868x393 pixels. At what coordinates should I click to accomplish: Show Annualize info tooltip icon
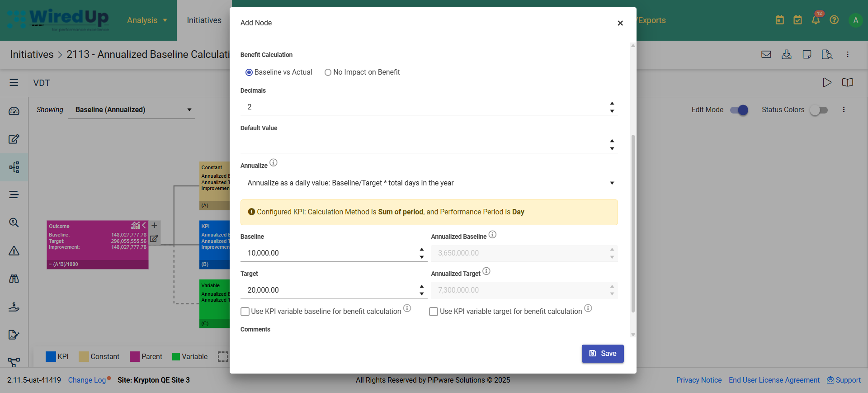click(x=274, y=163)
